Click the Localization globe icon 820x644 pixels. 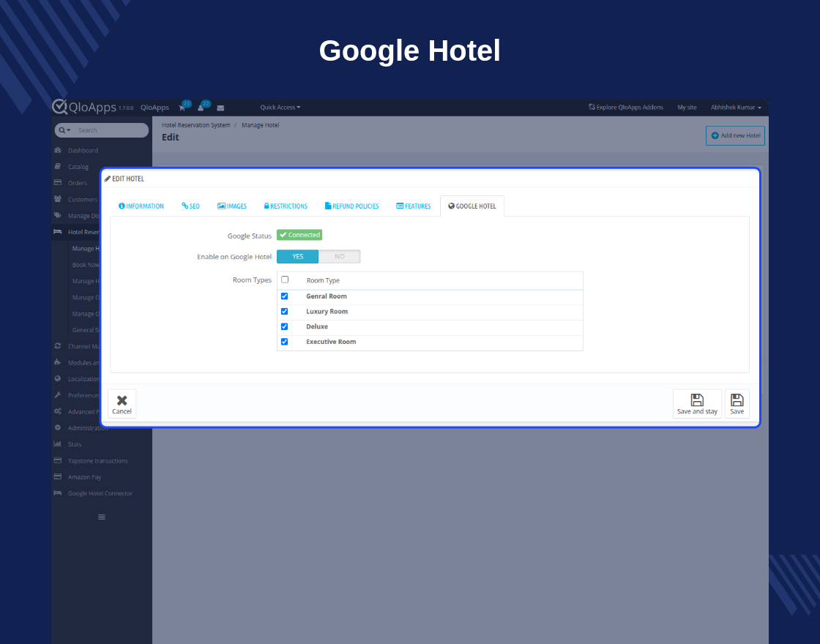coord(58,378)
